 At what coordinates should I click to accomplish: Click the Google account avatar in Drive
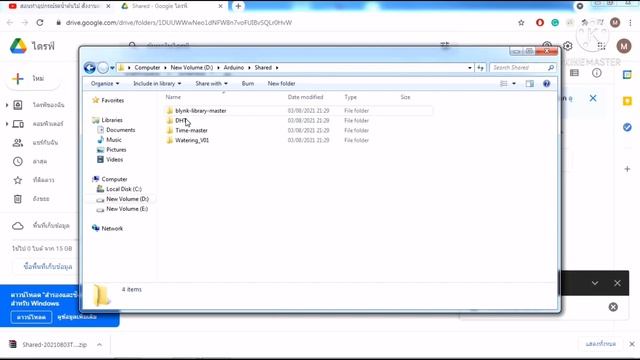(x=624, y=46)
